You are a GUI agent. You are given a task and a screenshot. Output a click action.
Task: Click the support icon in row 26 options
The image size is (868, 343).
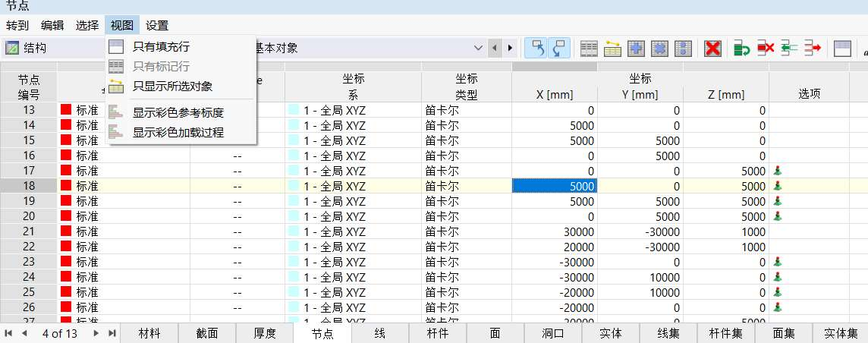pyautogui.click(x=778, y=307)
